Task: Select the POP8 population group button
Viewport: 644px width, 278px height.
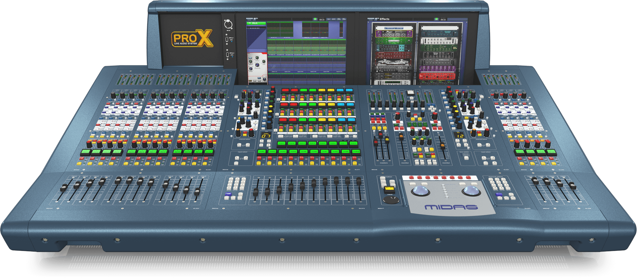Action: click(354, 143)
